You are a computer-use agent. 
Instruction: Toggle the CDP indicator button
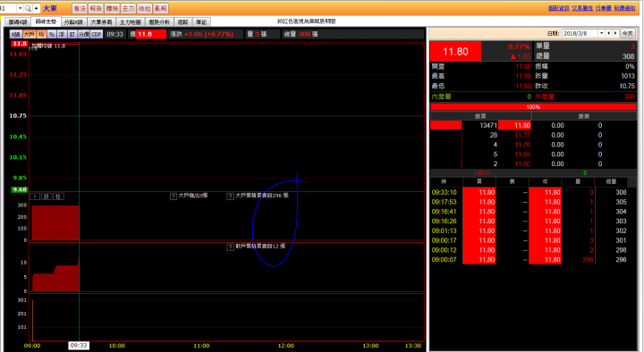click(x=97, y=34)
